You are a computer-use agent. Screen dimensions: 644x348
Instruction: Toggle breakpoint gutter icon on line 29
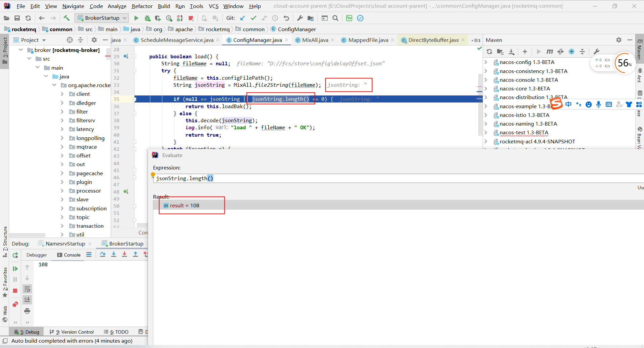[x=126, y=56]
